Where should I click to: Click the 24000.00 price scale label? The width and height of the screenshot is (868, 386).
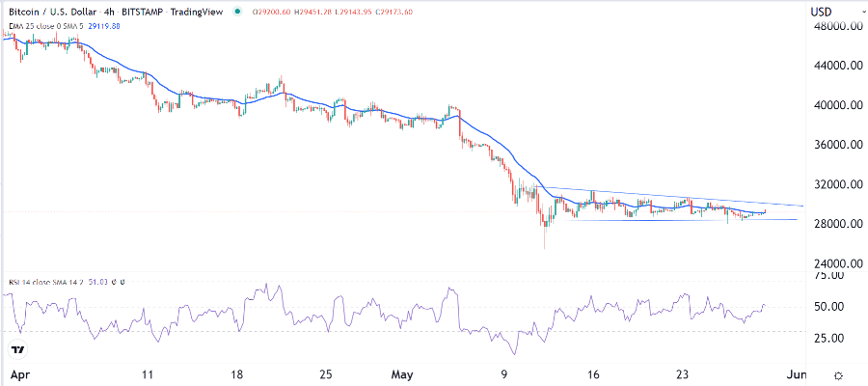(x=834, y=263)
